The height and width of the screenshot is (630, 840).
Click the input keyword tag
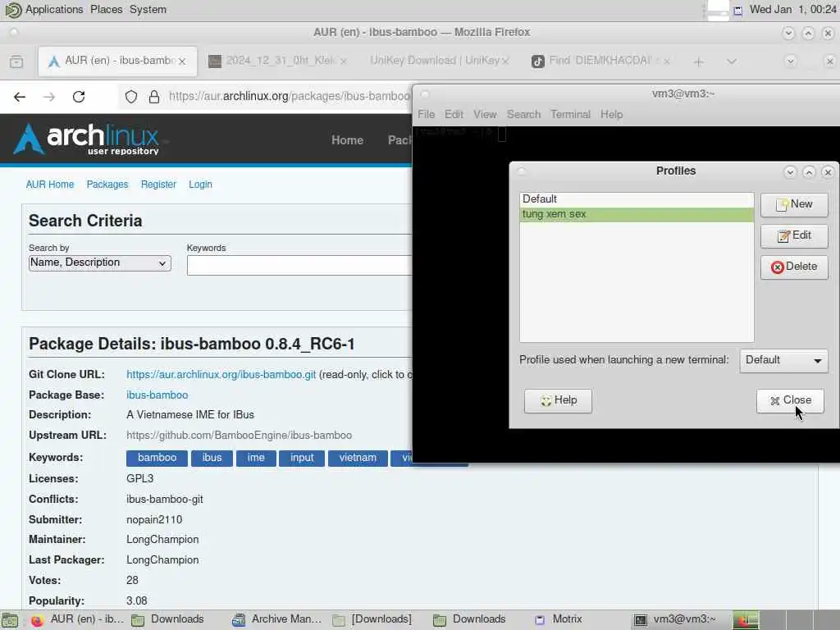pyautogui.click(x=302, y=458)
